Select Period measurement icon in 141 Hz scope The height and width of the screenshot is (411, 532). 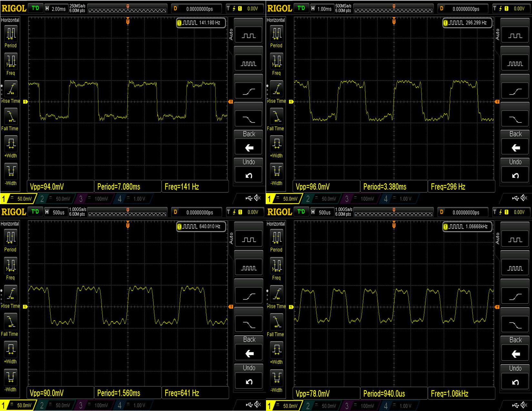(x=11, y=33)
